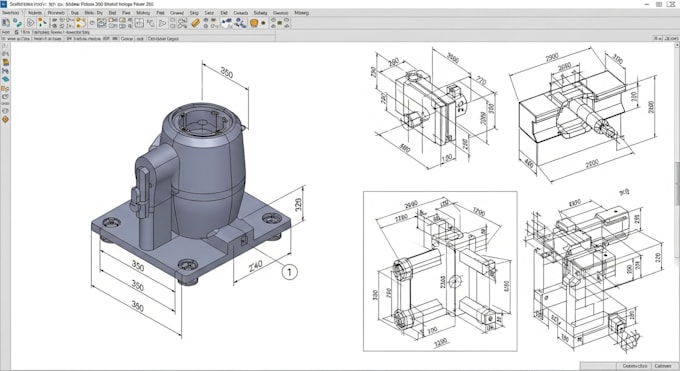Screen dimensions: 680x371
Task: Click the vertical scrollbar on the right edge
Action: tap(677, 204)
